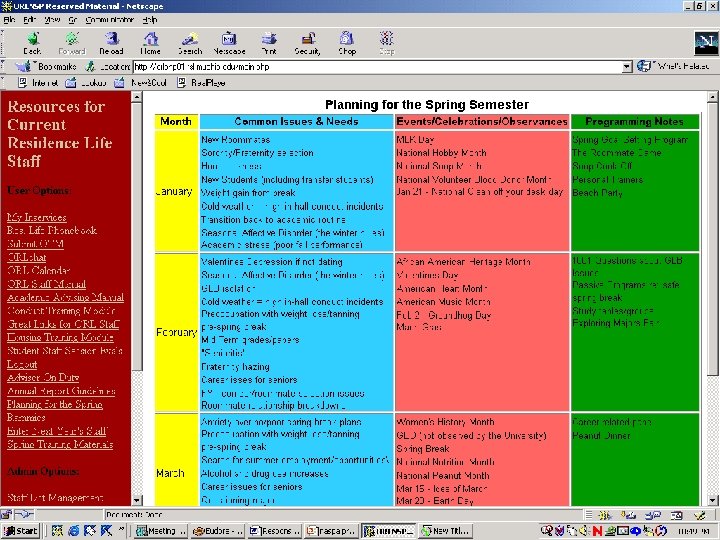This screenshot has height=540, width=720.
Task: Click the "February" month cell
Action: pyautogui.click(x=176, y=332)
